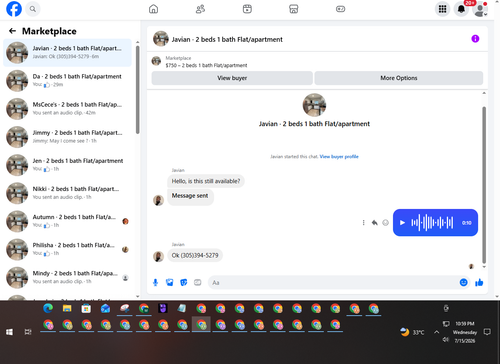Go to the Facebook Home tab

pos(153,9)
